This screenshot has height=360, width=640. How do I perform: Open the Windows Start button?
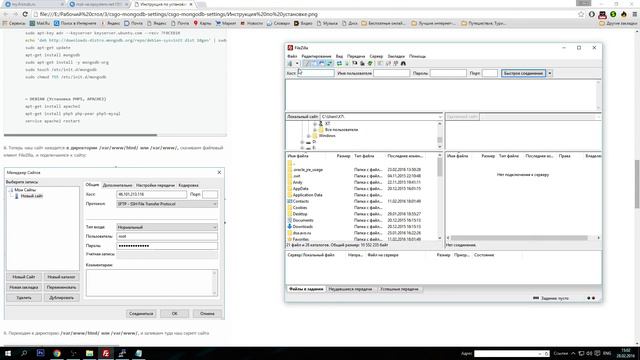8,353
